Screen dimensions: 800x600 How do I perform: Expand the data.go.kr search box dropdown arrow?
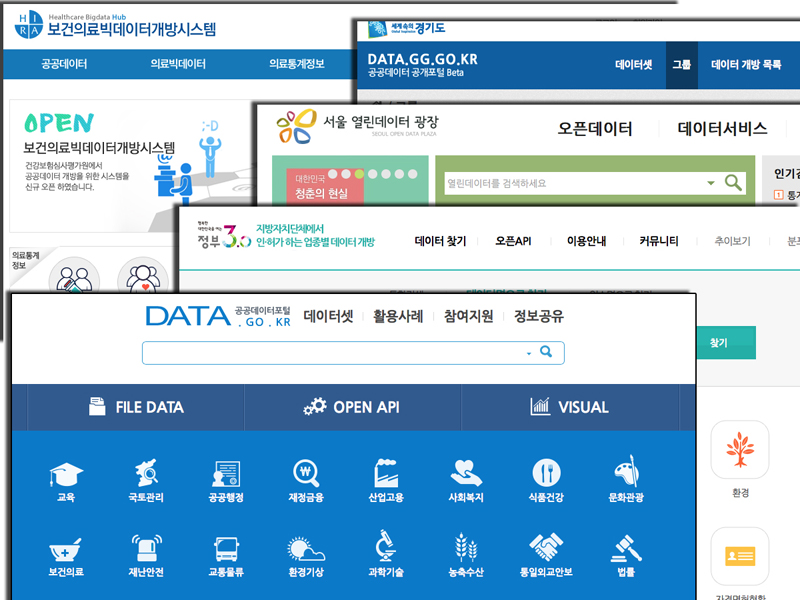(529, 353)
